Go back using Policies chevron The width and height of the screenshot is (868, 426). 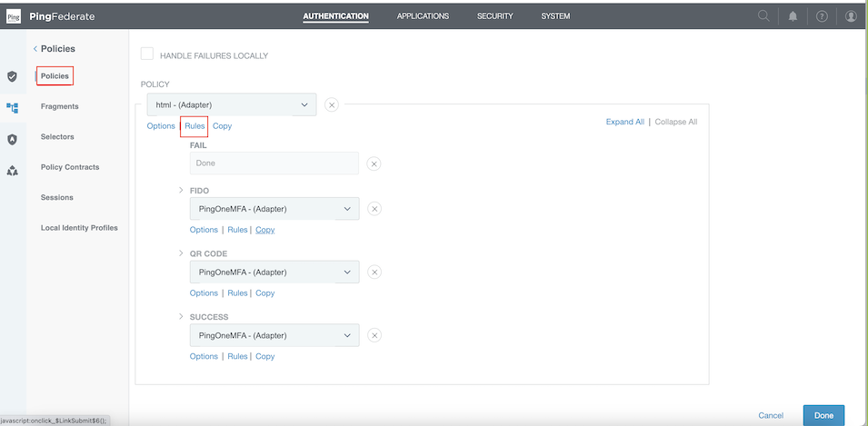coord(35,49)
